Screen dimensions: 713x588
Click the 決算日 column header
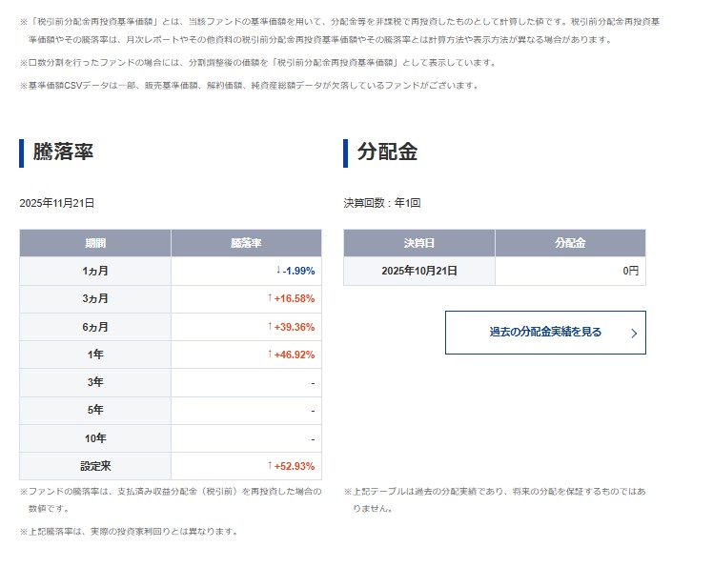click(x=418, y=243)
